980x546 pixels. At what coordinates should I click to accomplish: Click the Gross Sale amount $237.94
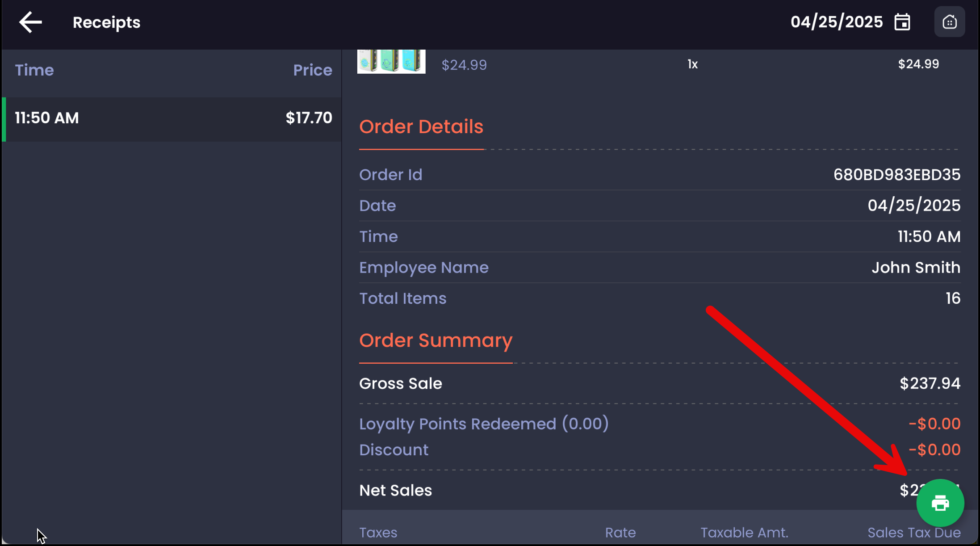(x=930, y=383)
